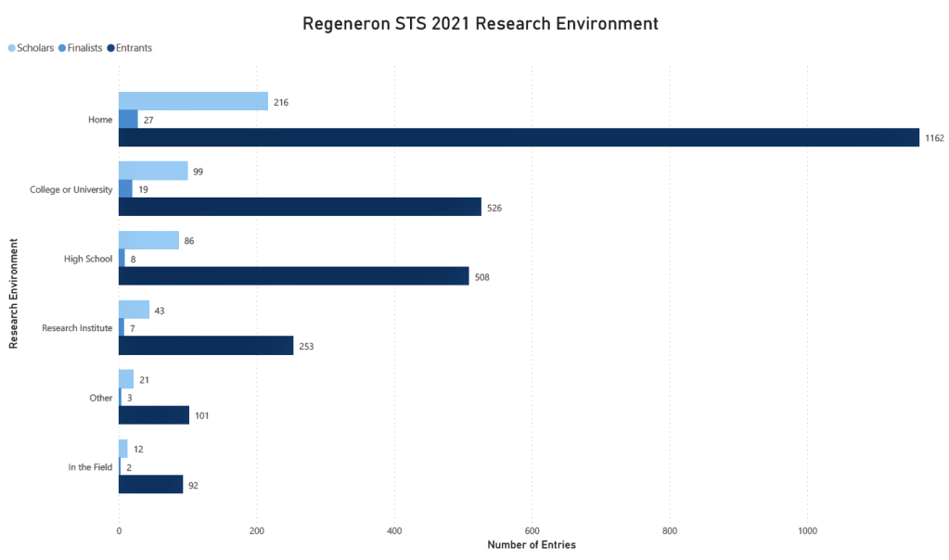Click the In the Field Entrants bar (92)
949x560 pixels.
150,485
